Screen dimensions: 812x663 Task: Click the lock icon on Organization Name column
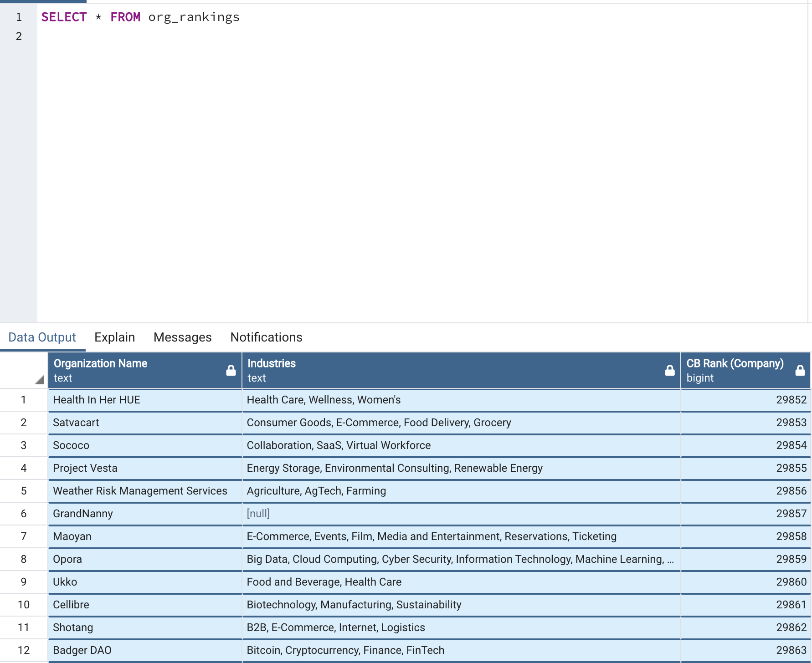pyautogui.click(x=230, y=370)
